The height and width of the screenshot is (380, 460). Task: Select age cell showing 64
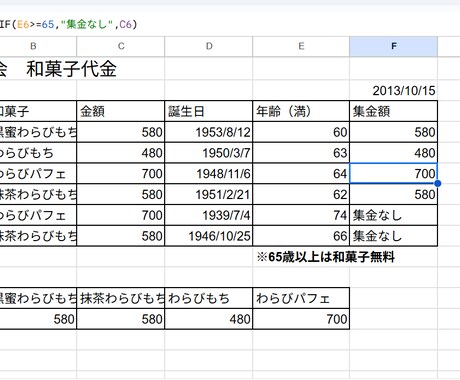[x=301, y=174]
